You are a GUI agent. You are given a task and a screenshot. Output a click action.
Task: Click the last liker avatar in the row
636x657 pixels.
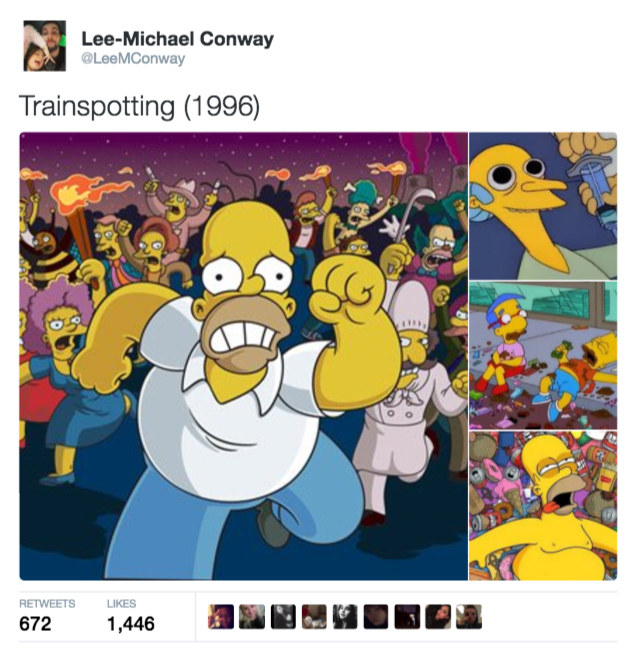pyautogui.click(x=469, y=617)
